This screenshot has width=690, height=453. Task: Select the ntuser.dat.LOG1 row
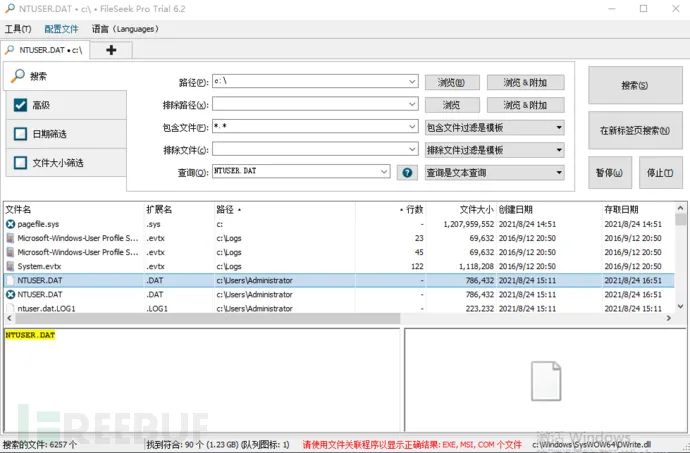point(339,309)
